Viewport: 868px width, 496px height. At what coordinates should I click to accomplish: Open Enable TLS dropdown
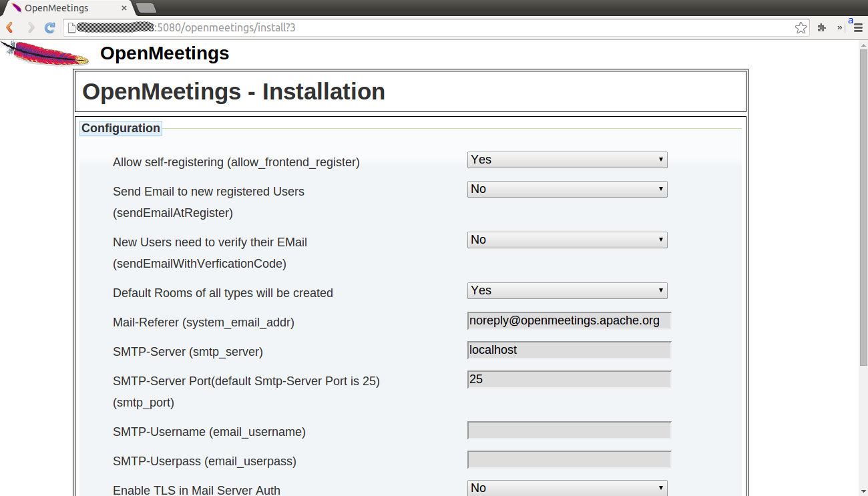coord(567,488)
